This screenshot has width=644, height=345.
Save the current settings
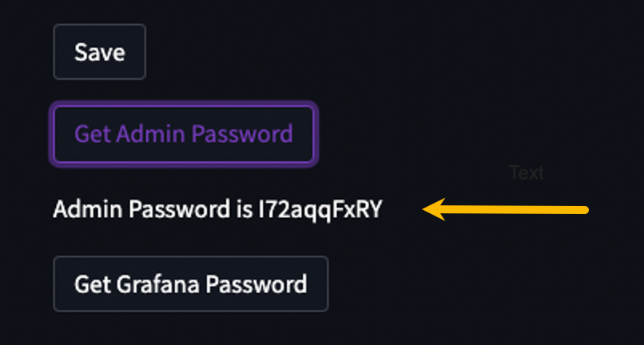tap(100, 52)
